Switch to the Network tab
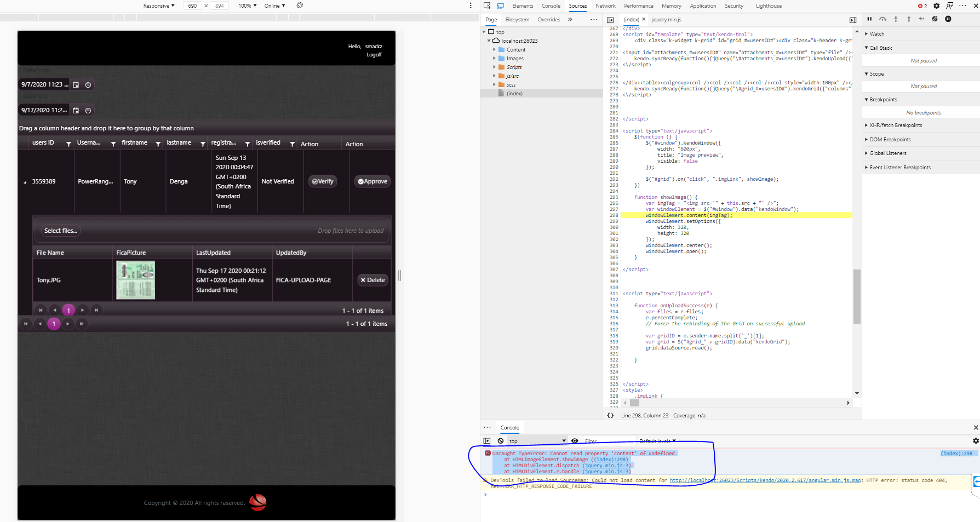 pos(605,6)
